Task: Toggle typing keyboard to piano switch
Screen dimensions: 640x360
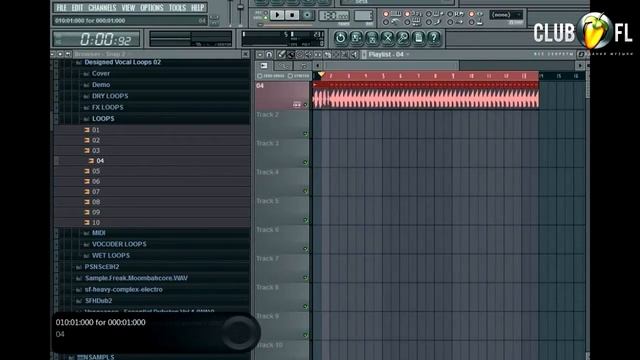Action: (386, 14)
